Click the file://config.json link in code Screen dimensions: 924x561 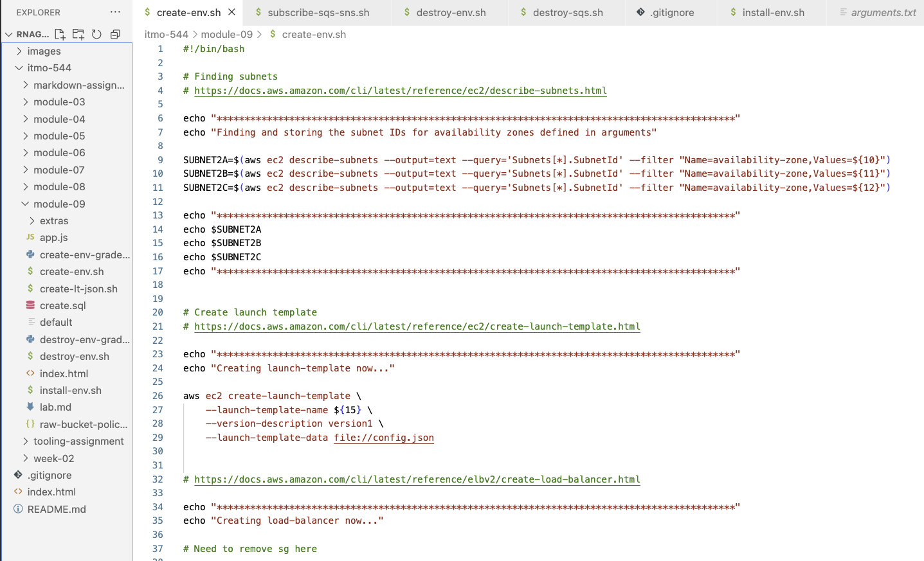click(x=383, y=438)
